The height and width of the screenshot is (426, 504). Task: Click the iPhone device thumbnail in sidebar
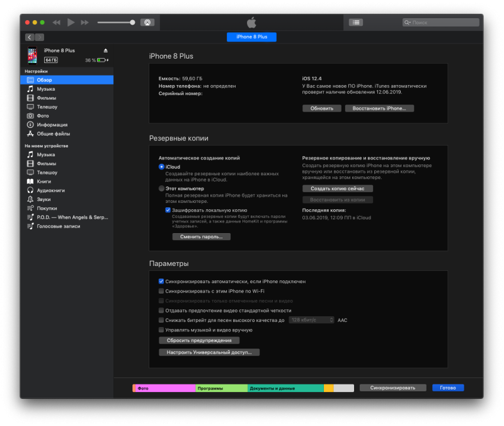coord(32,55)
